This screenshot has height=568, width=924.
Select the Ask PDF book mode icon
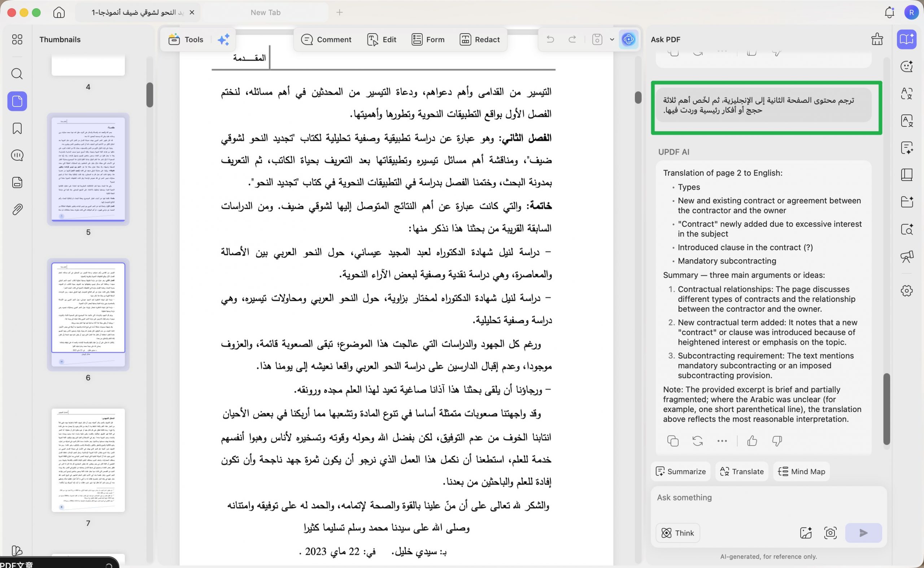(907, 39)
